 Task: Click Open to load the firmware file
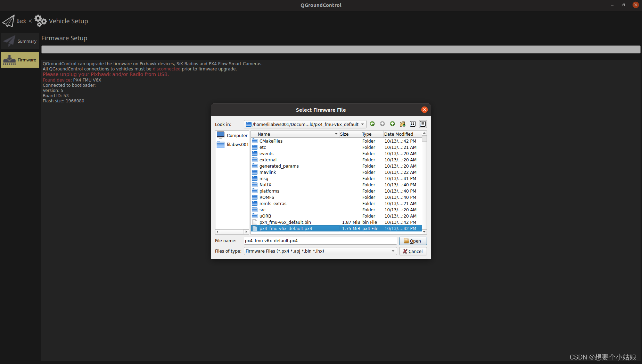pos(413,240)
